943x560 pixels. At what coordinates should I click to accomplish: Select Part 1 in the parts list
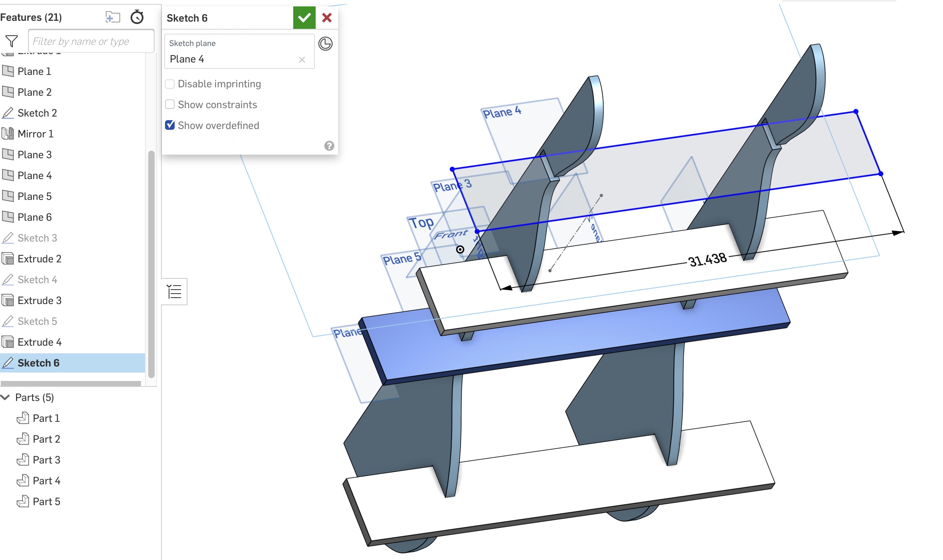tap(46, 418)
